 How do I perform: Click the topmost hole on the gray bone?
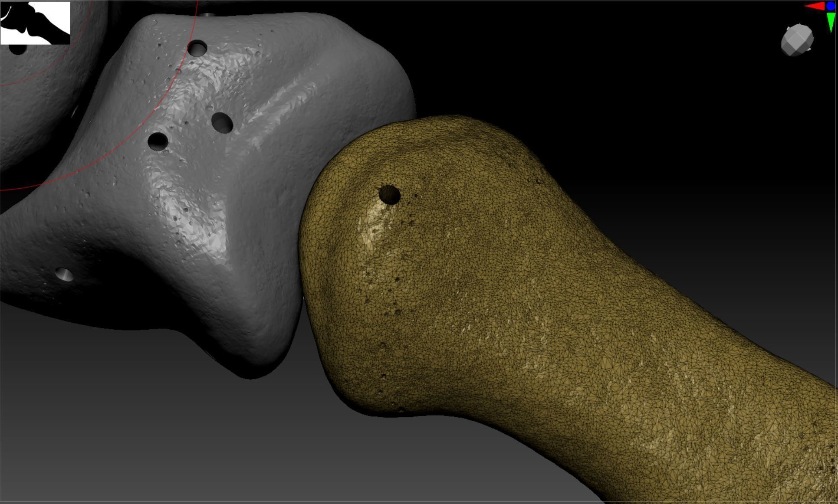pyautogui.click(x=197, y=48)
